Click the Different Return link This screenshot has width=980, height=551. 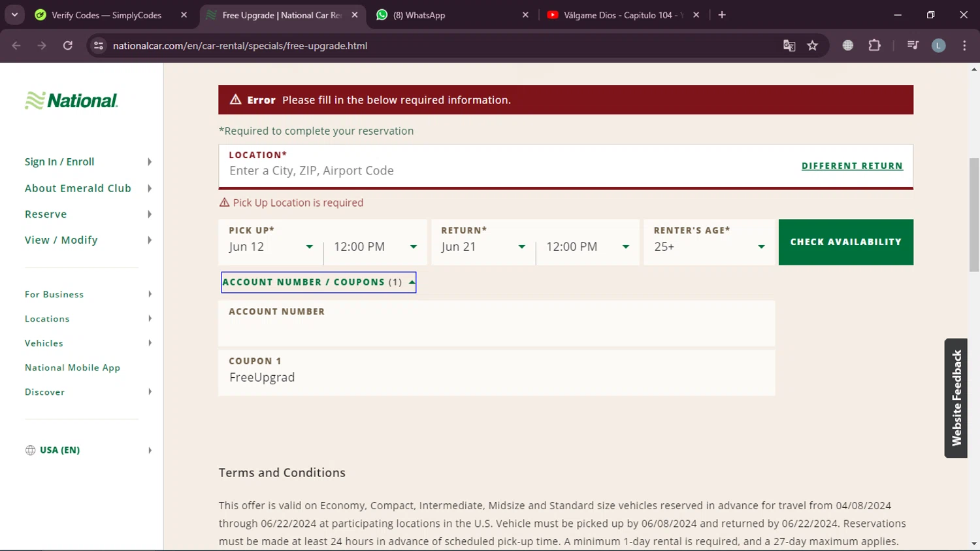click(x=852, y=166)
